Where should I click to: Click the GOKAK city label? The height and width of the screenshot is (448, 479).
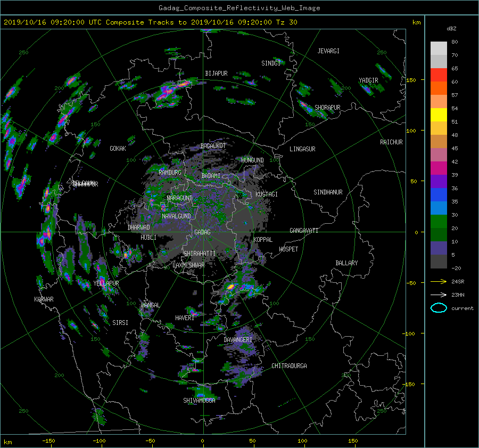(118, 149)
